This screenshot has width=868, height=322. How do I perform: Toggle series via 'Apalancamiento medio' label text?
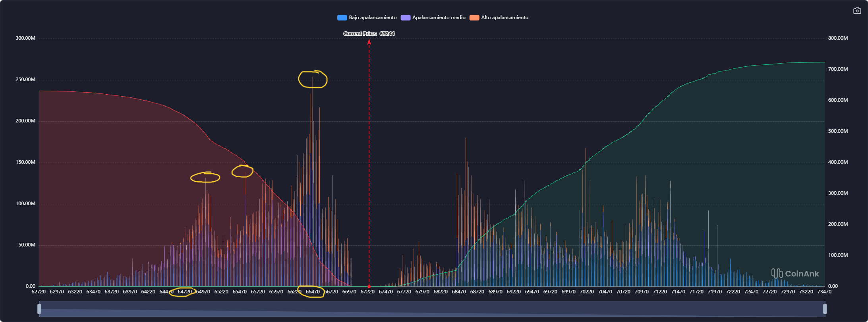(439, 17)
